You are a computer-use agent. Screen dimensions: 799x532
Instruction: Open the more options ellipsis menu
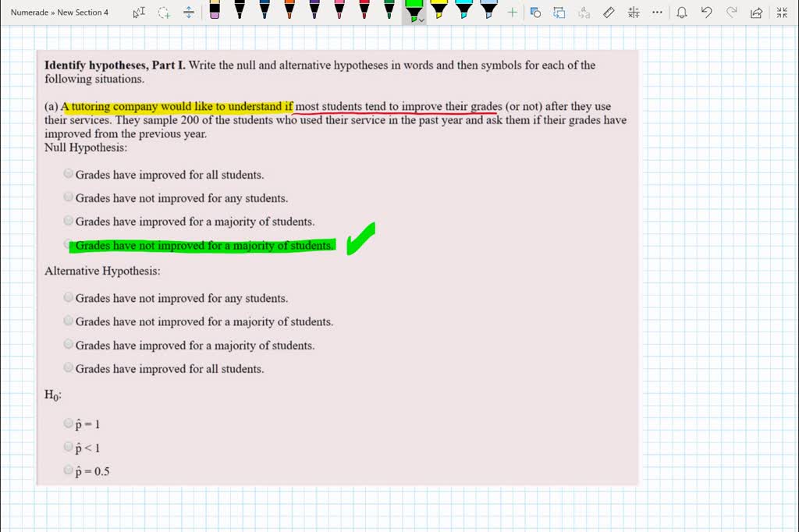tap(658, 12)
